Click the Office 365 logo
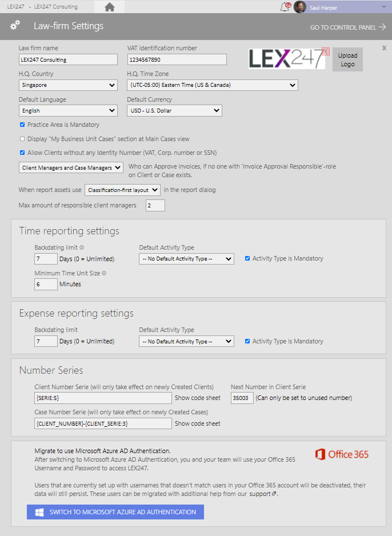The height and width of the screenshot is (536, 392). tap(342, 454)
